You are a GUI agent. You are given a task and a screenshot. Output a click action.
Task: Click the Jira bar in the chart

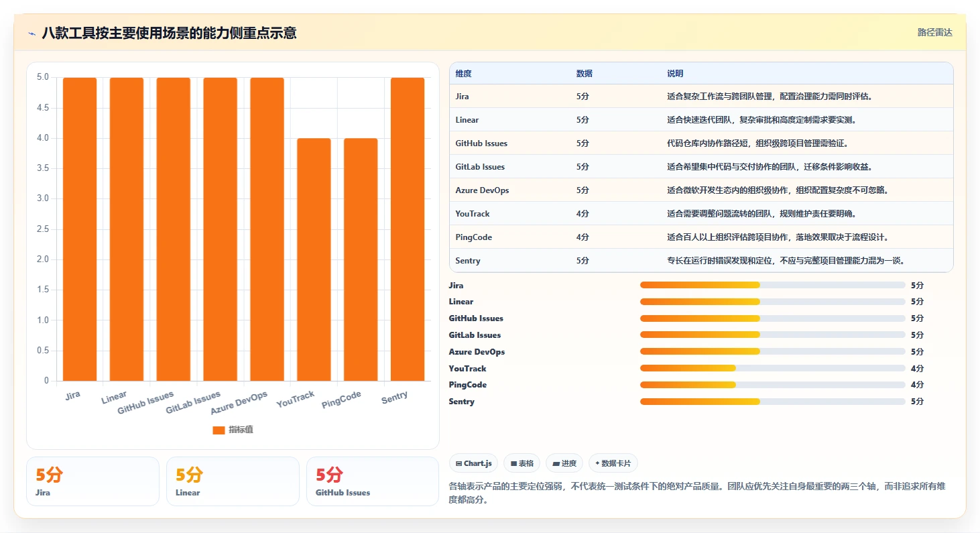click(x=80, y=229)
